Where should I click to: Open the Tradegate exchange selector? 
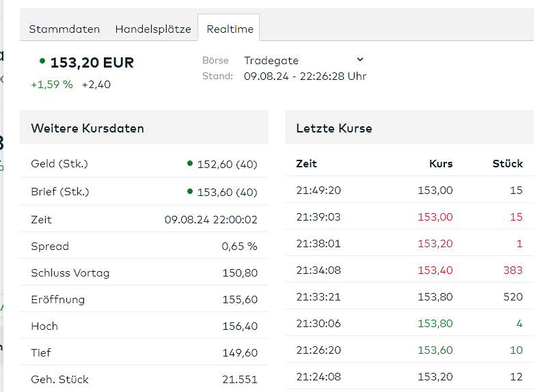coord(304,60)
